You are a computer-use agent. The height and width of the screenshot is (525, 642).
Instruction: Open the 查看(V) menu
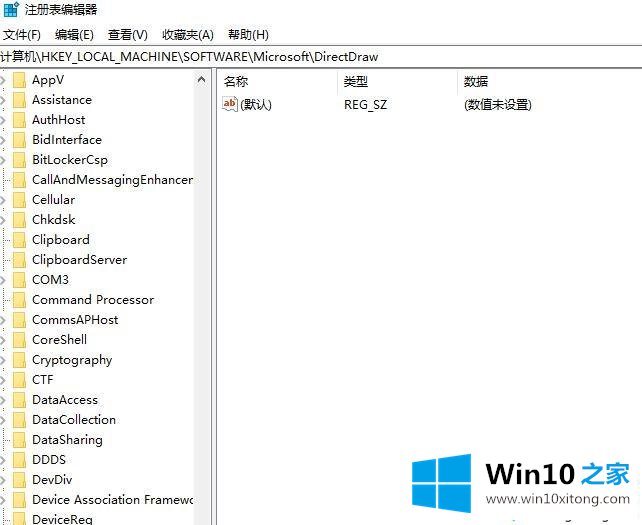[x=128, y=35]
